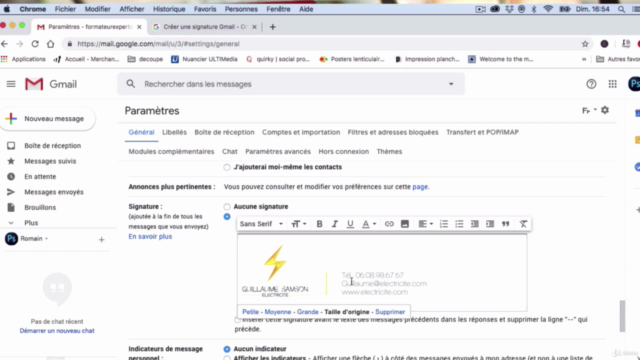Expand search options dropdown arrow

tap(451, 84)
